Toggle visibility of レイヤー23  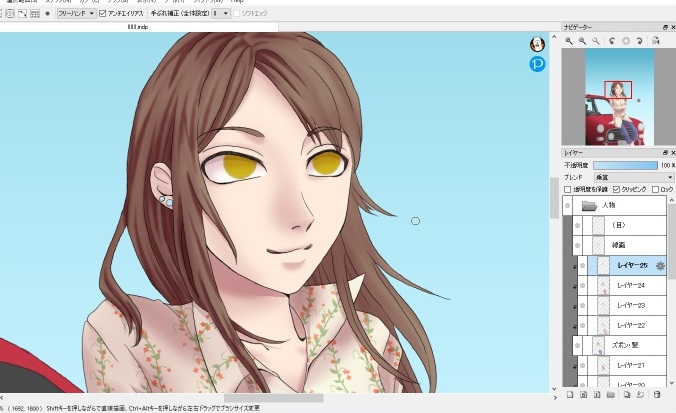(582, 305)
